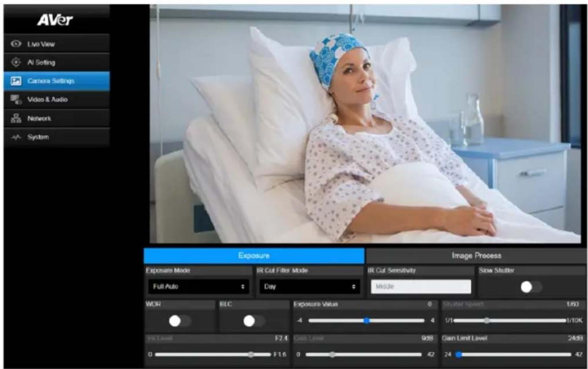Click the Shutter Speed slider handle
This screenshot has height=369, width=588.
(487, 320)
